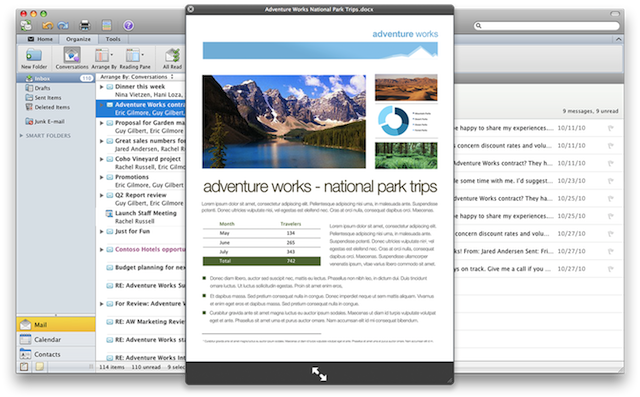Select the For Review: Adventure message

point(141,304)
